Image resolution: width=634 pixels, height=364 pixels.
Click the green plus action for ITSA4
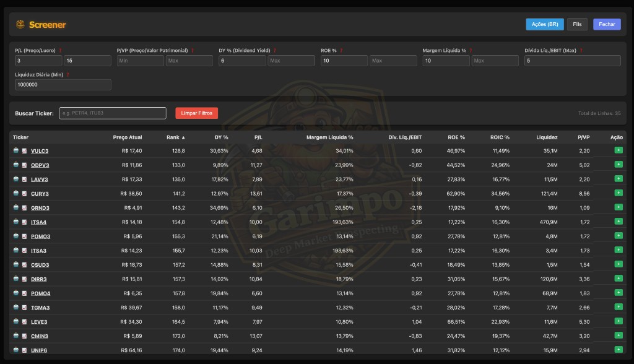pyautogui.click(x=617, y=221)
